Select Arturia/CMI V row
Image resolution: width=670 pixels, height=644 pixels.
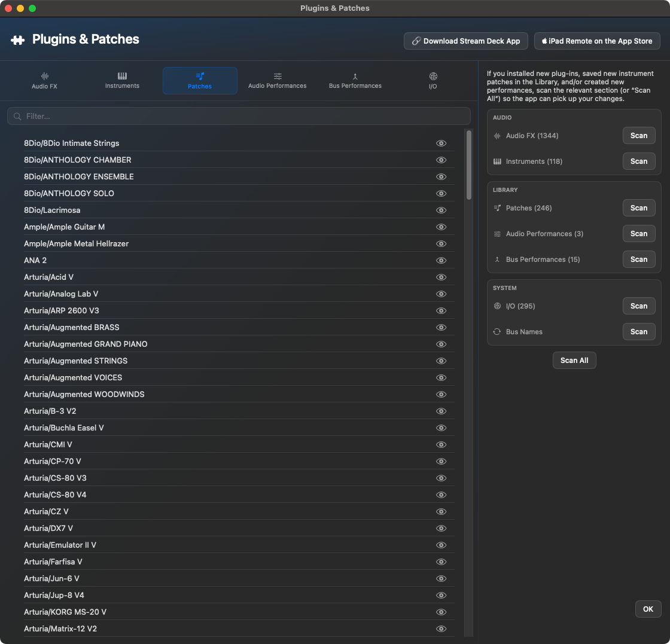click(x=239, y=444)
